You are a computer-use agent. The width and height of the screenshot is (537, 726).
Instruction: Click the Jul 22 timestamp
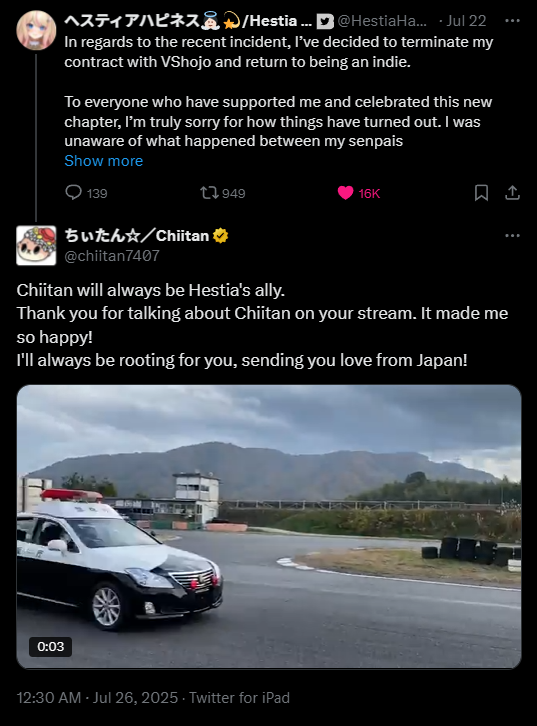466,21
